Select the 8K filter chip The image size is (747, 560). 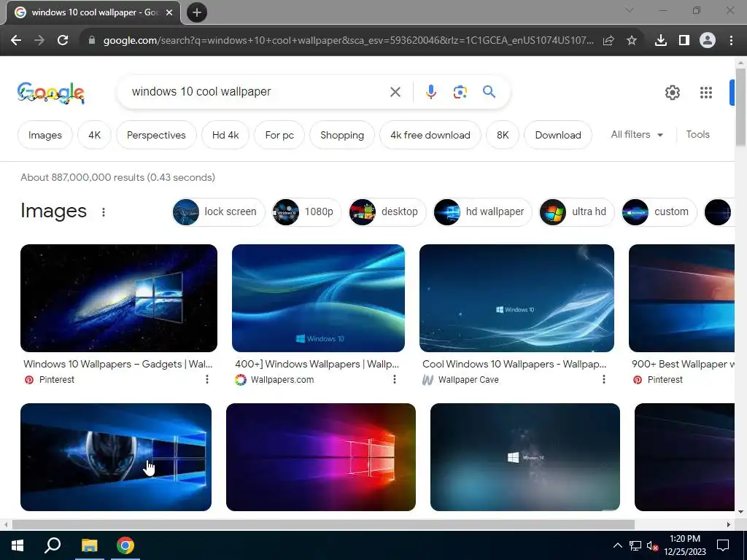point(503,135)
